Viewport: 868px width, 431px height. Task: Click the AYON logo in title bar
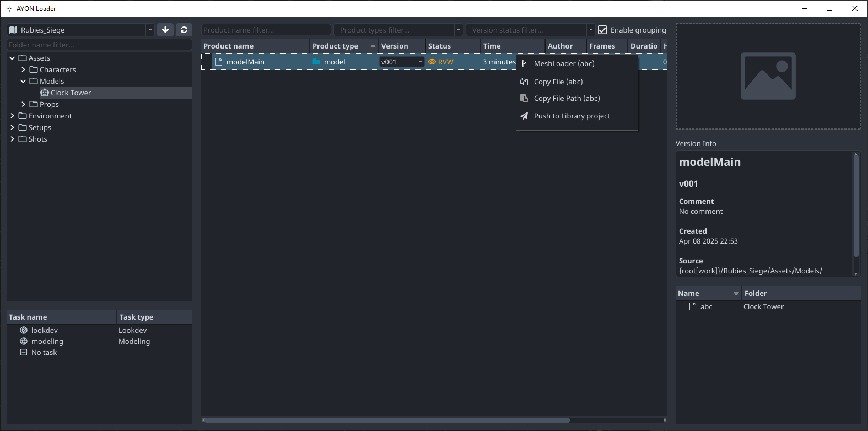(9, 9)
